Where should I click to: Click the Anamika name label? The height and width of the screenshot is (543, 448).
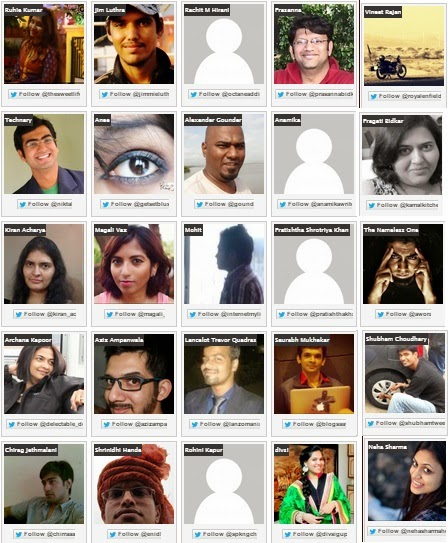click(x=287, y=120)
